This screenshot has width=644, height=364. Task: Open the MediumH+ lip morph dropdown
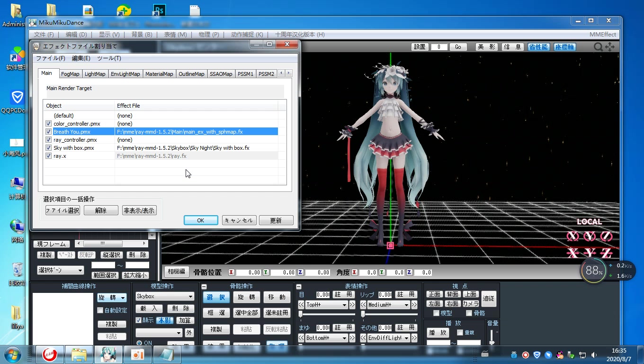coord(389,305)
